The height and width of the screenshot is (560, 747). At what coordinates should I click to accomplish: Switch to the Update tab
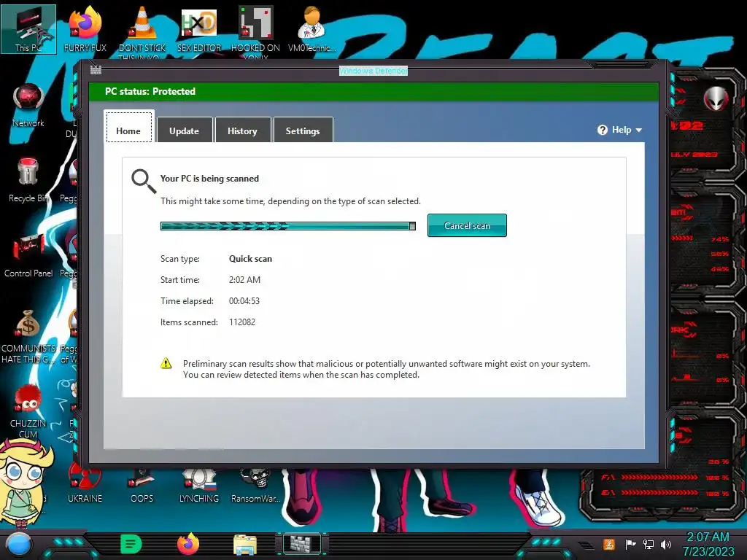pos(185,130)
